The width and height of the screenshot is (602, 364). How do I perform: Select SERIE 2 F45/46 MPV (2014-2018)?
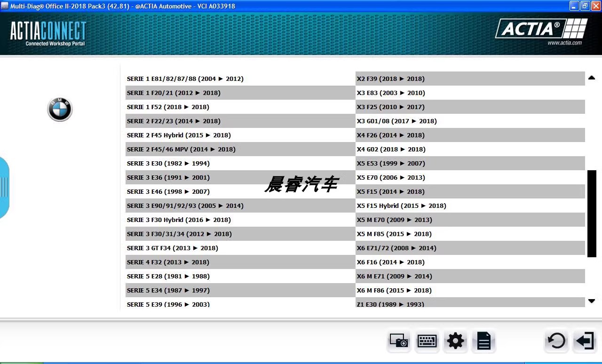click(x=240, y=149)
